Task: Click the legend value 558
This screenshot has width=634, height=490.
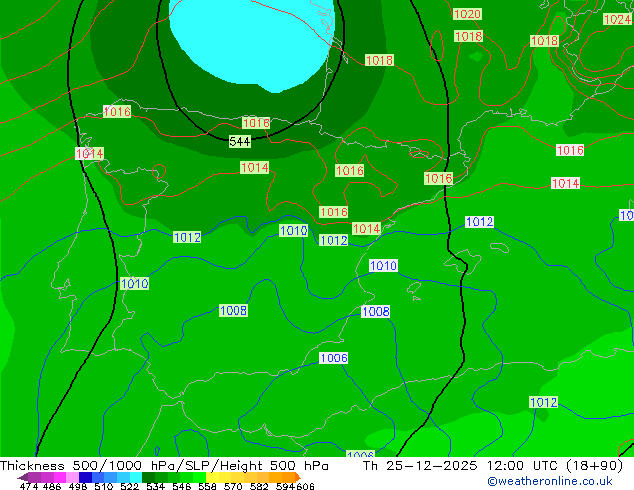Action: (x=207, y=486)
